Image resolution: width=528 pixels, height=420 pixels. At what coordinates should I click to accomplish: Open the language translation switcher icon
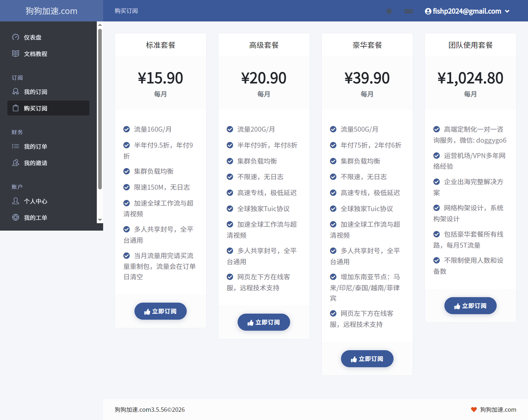pyautogui.click(x=408, y=11)
